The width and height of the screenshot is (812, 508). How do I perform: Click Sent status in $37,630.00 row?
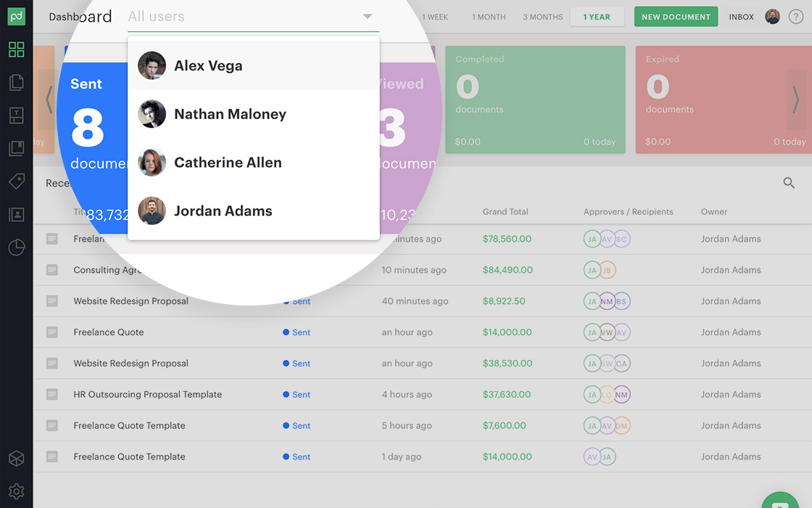(x=297, y=395)
